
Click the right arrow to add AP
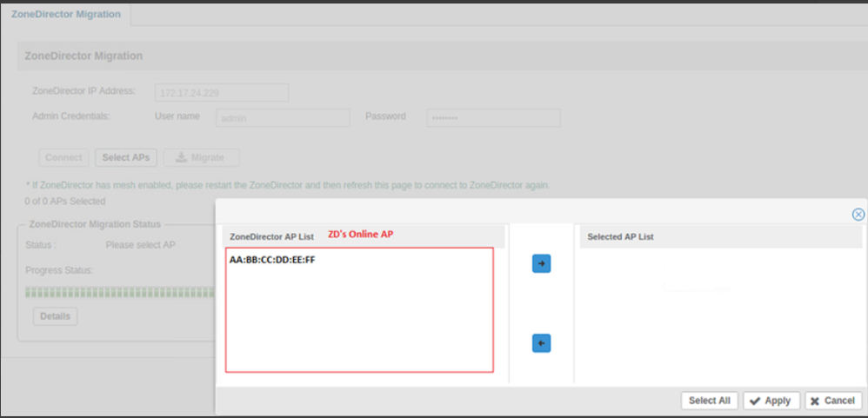tap(541, 263)
